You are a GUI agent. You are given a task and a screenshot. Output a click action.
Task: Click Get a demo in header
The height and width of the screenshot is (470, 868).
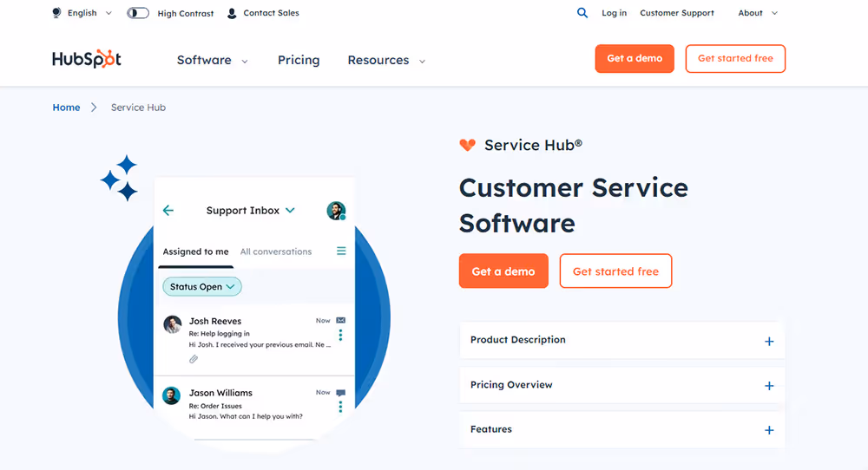[635, 59]
